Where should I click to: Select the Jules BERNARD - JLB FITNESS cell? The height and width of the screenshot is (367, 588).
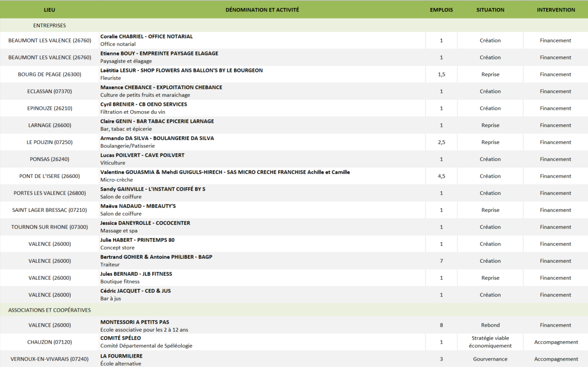[x=136, y=274]
